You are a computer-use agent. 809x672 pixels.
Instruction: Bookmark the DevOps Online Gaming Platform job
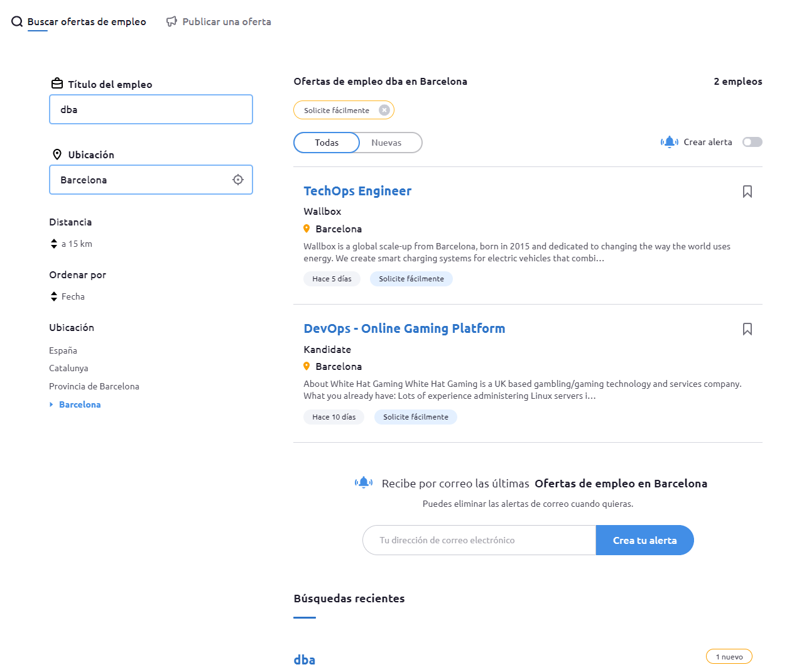pos(747,329)
